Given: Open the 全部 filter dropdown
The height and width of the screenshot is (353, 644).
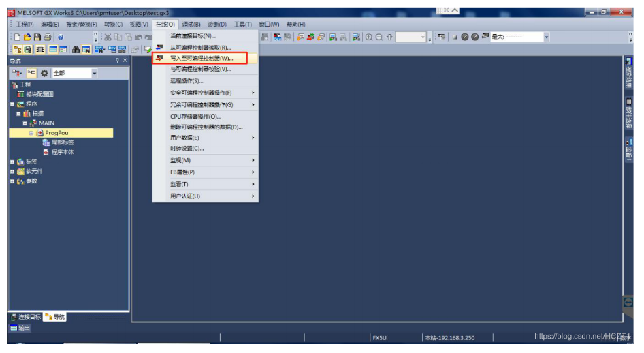Looking at the screenshot, I should (95, 73).
